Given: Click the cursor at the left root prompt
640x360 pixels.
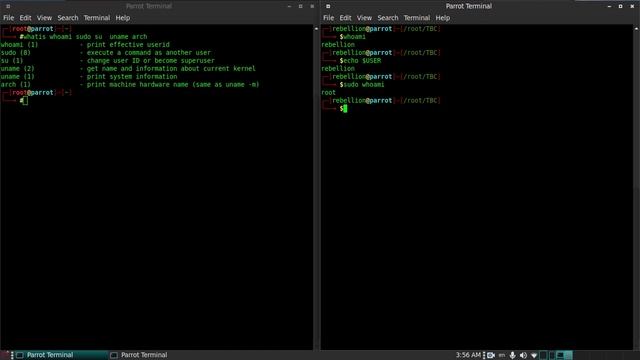Looking at the screenshot, I should [x=26, y=100].
